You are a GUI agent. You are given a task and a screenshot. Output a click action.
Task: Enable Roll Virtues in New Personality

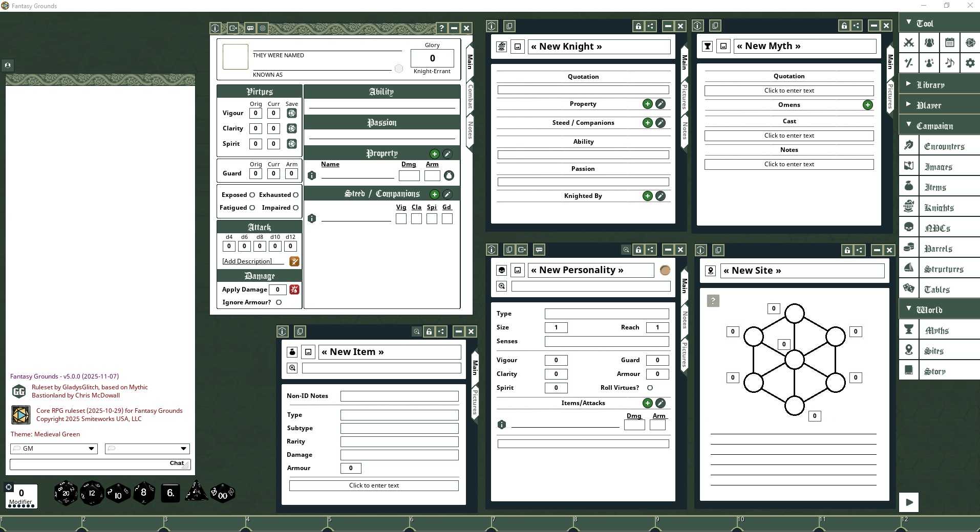(650, 388)
